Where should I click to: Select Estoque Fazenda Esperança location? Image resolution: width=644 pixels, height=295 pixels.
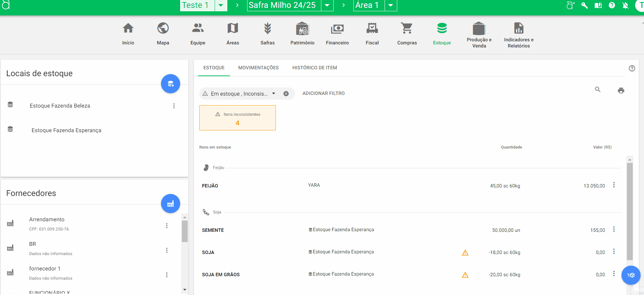pos(66,130)
